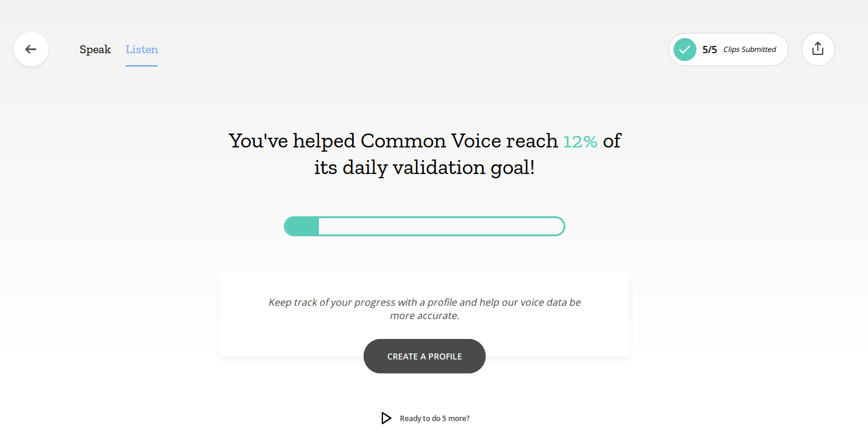Switch to the Speak tab
This screenshot has height=432, width=868.
[95, 50]
